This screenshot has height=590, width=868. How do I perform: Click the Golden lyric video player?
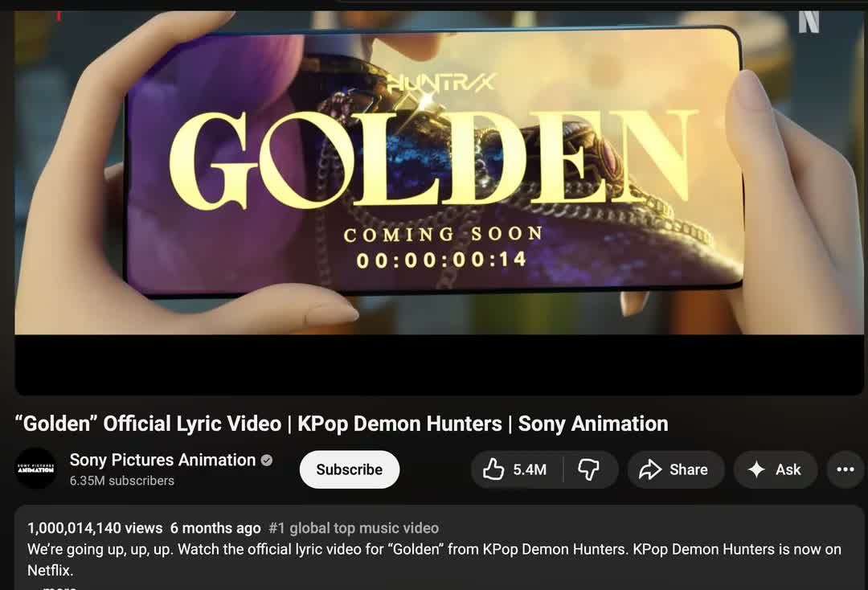pyautogui.click(x=439, y=202)
